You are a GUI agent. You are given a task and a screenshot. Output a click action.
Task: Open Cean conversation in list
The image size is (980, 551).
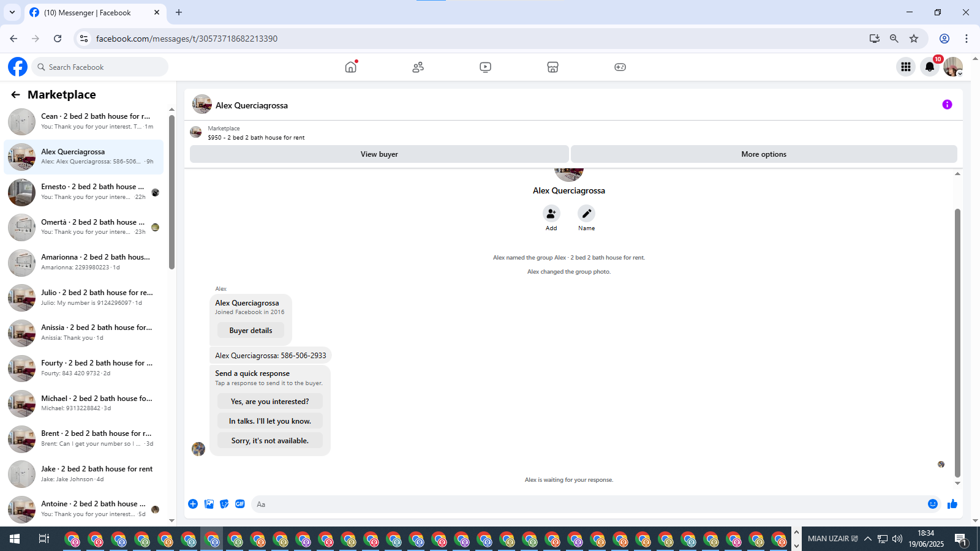[84, 121]
